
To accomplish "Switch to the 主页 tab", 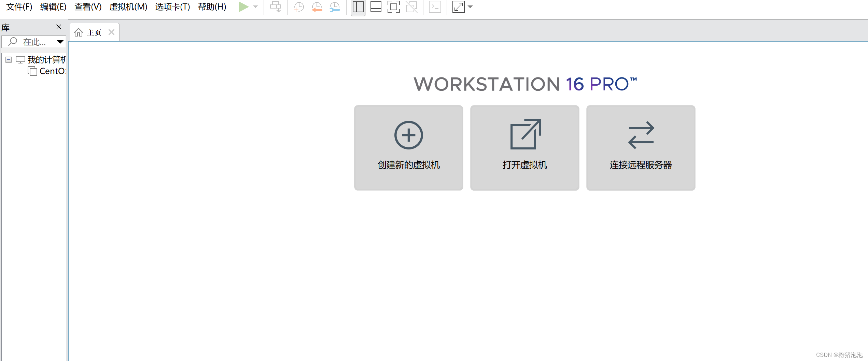I will 94,32.
